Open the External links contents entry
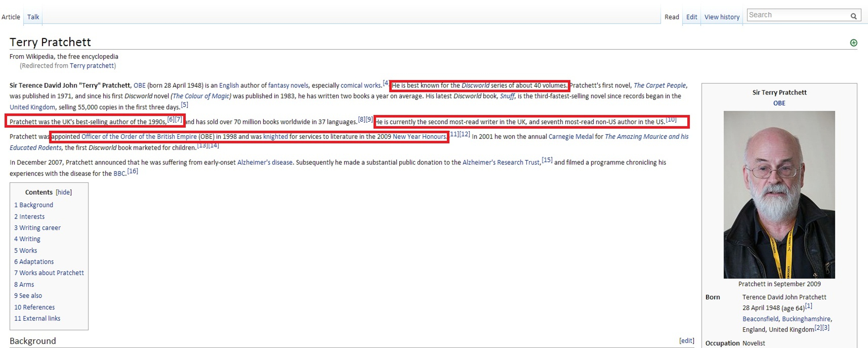 37,318
